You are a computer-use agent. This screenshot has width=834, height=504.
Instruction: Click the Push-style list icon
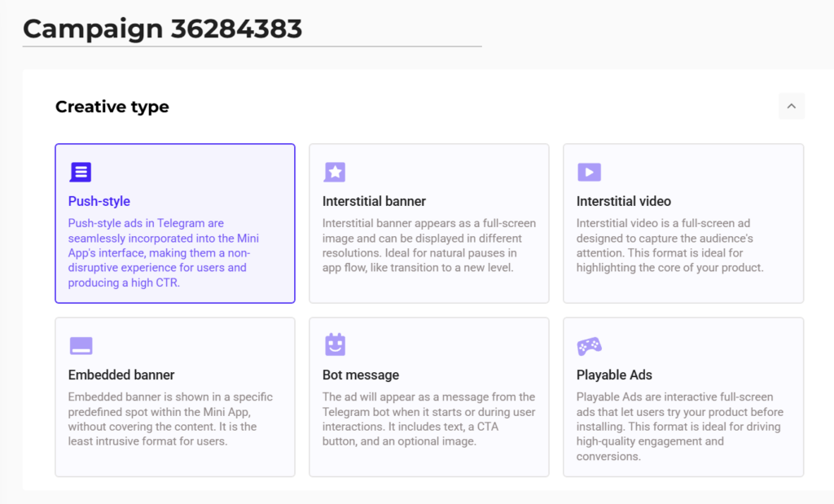81,172
